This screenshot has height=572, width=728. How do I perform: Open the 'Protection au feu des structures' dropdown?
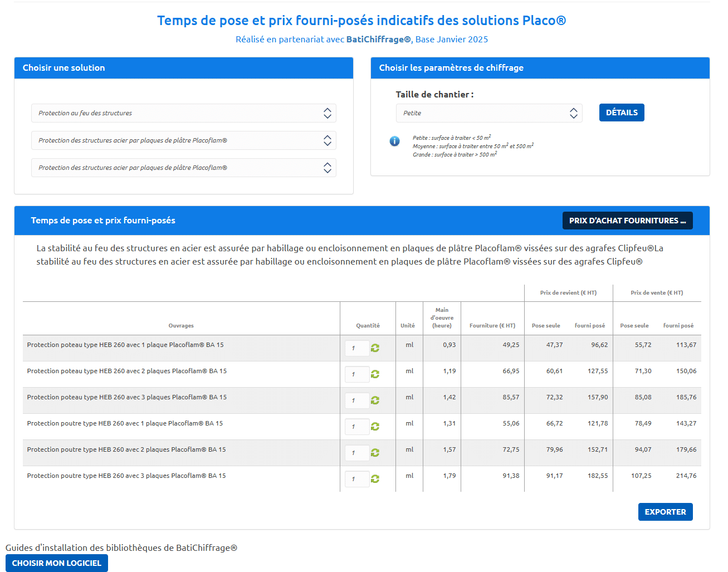tap(183, 113)
